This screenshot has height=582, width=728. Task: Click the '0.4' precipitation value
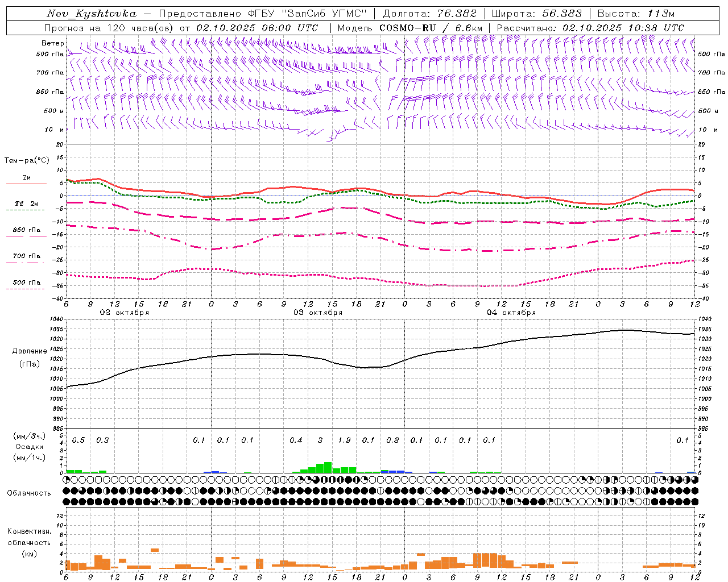click(296, 440)
